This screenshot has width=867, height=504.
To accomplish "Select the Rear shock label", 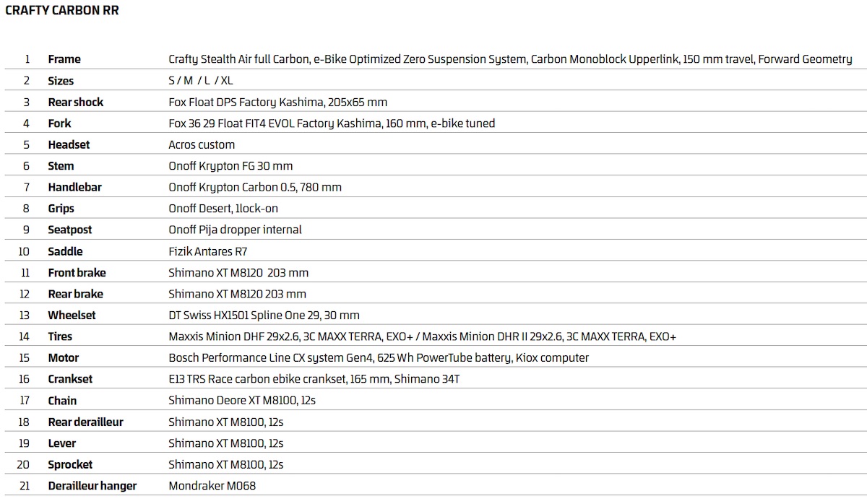I will (75, 102).
